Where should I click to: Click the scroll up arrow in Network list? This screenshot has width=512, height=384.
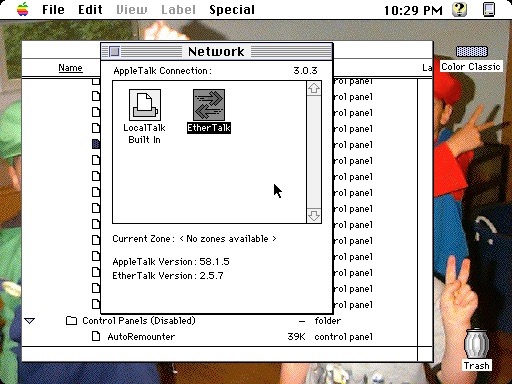coord(314,88)
